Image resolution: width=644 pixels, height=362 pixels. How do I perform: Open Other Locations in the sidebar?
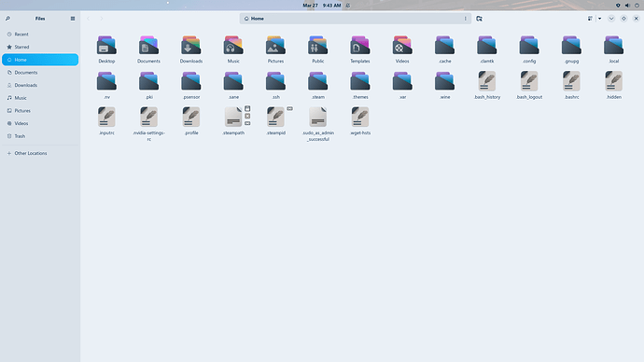point(40,154)
